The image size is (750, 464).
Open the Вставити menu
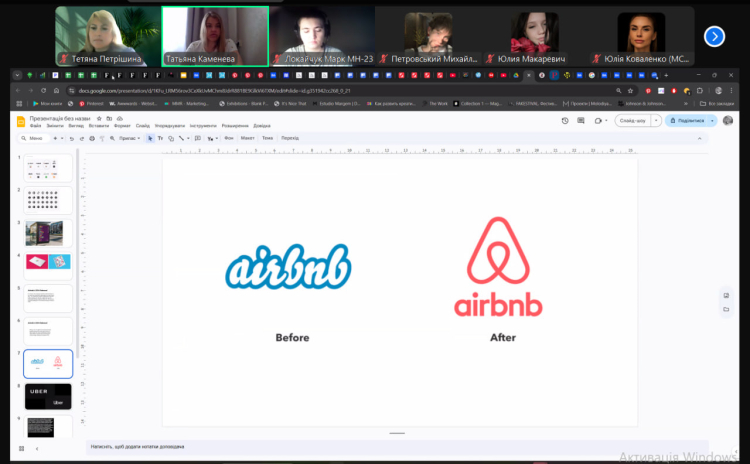point(99,126)
